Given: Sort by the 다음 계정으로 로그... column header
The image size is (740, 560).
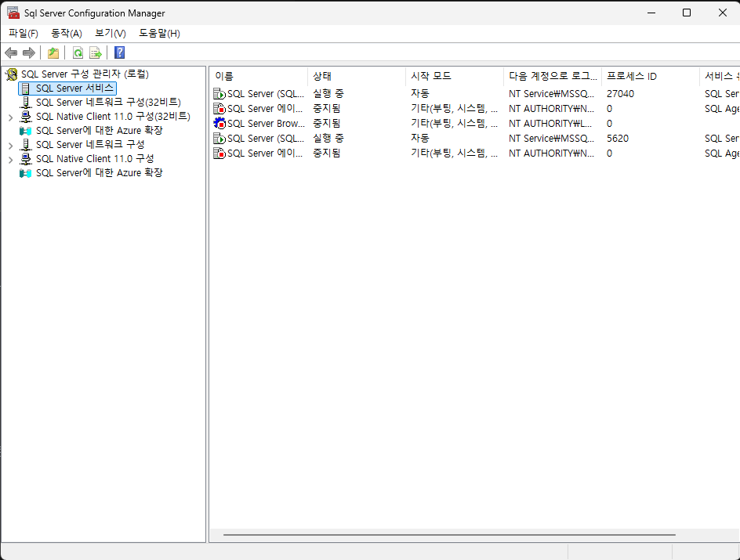Looking at the screenshot, I should 553,77.
